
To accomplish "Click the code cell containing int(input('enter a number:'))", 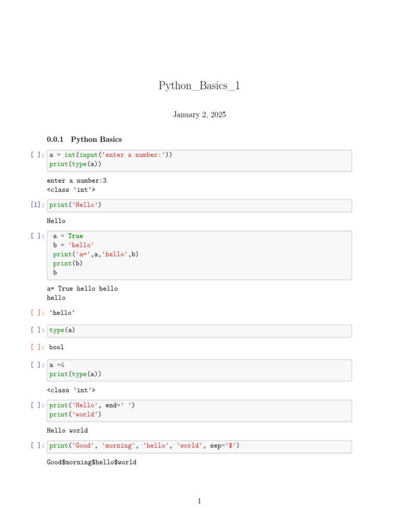I will click(x=199, y=160).
